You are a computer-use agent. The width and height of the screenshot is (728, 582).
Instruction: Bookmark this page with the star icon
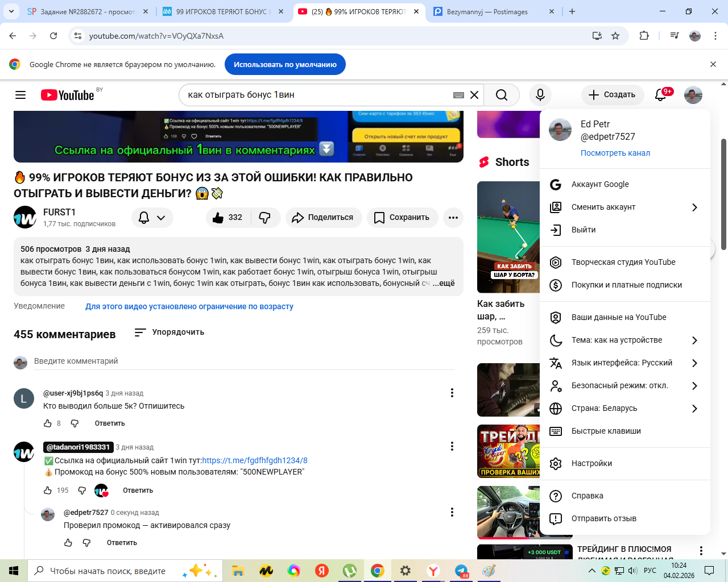[615, 36]
